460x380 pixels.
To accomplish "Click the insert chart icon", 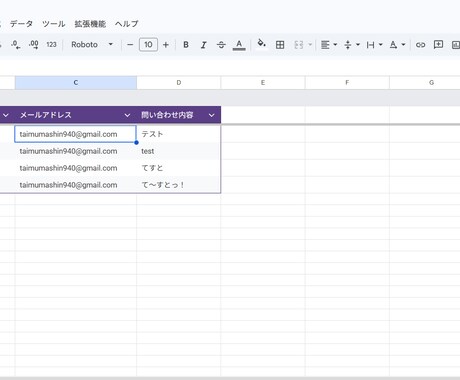I will point(456,45).
